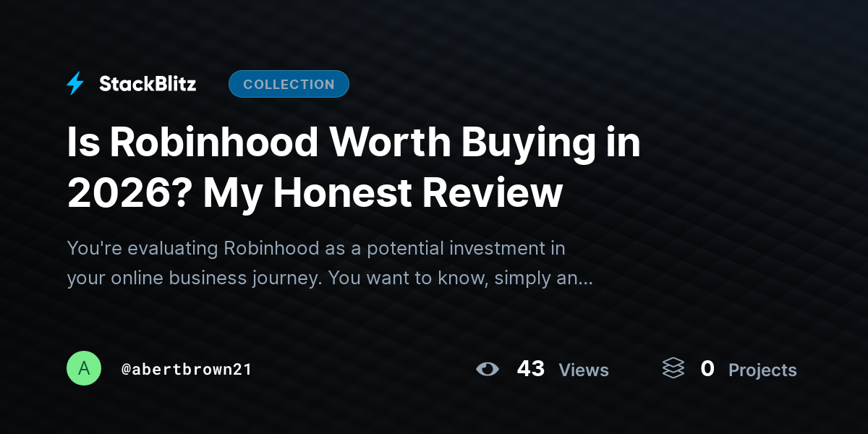The height and width of the screenshot is (434, 868).
Task: Click the Projects label
Action: tap(762, 370)
